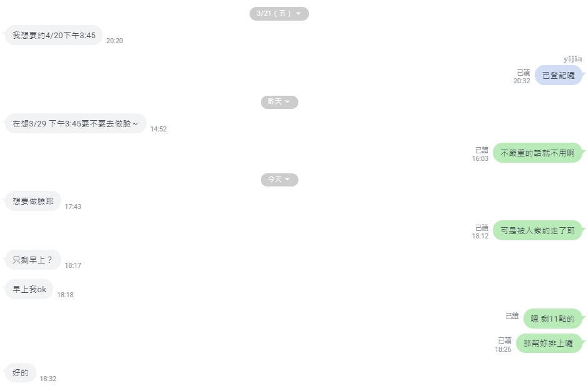This screenshot has width=588, height=388.
Task: Click the small arrow icon next to 昨天
Action: (x=288, y=101)
